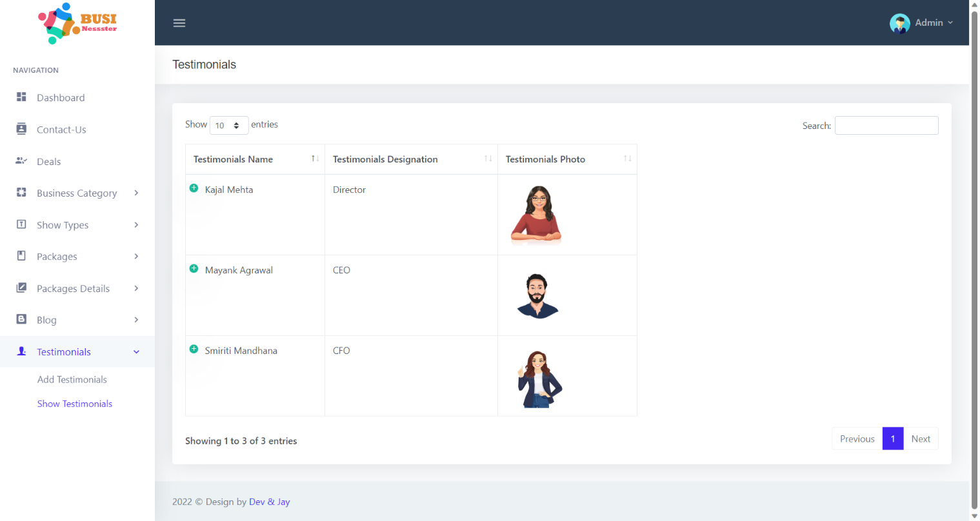This screenshot has height=521, width=980.
Task: Expand Mayank Agrawal row details
Action: pos(194,268)
